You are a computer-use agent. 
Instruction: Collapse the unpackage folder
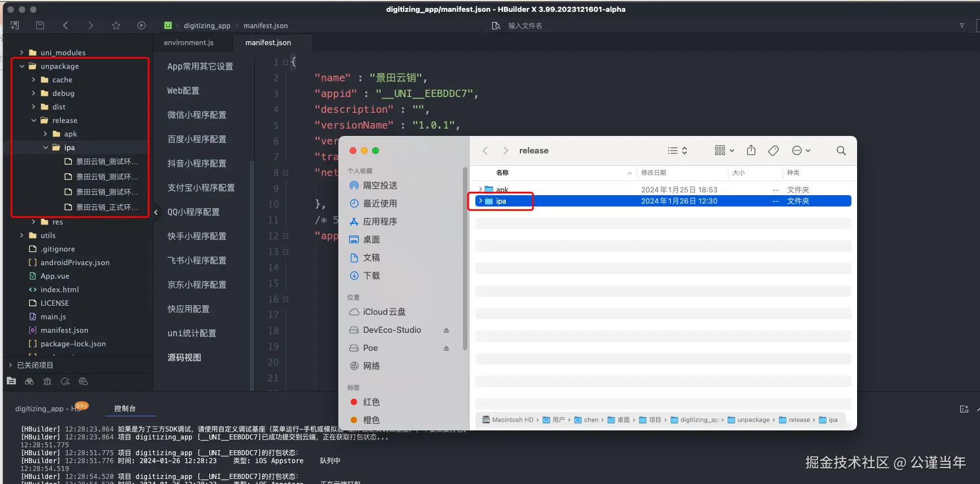tap(21, 66)
